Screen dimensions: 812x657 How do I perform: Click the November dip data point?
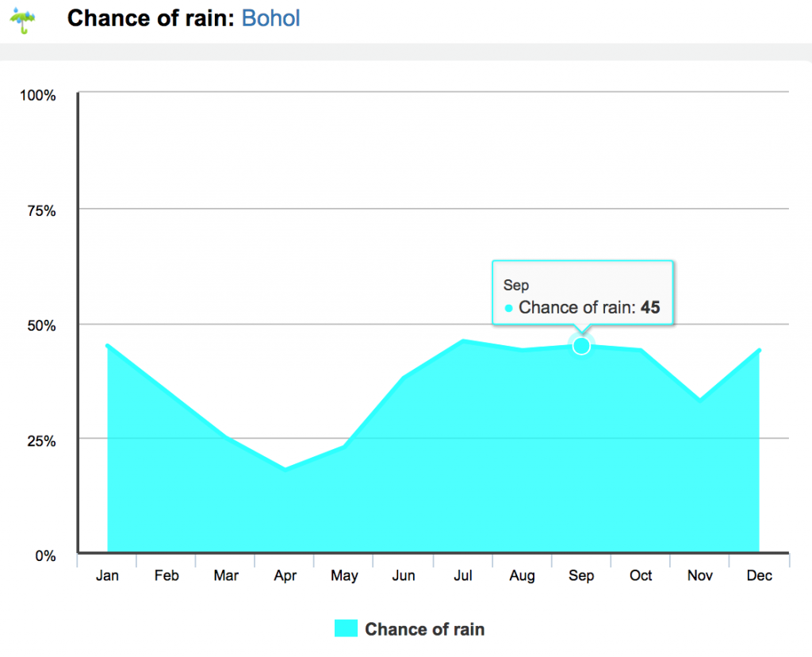700,400
